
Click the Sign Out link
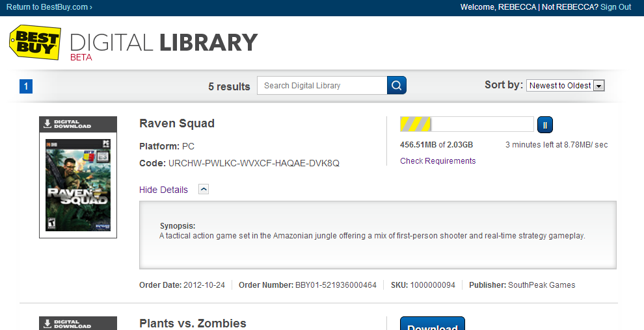[x=615, y=7]
